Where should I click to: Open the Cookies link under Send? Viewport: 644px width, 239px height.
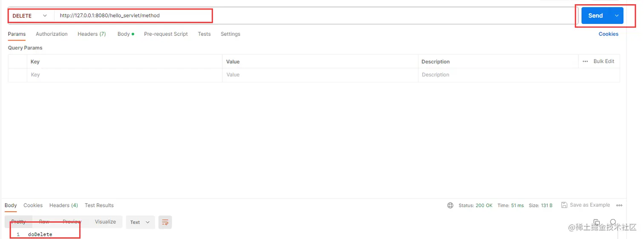tap(608, 34)
